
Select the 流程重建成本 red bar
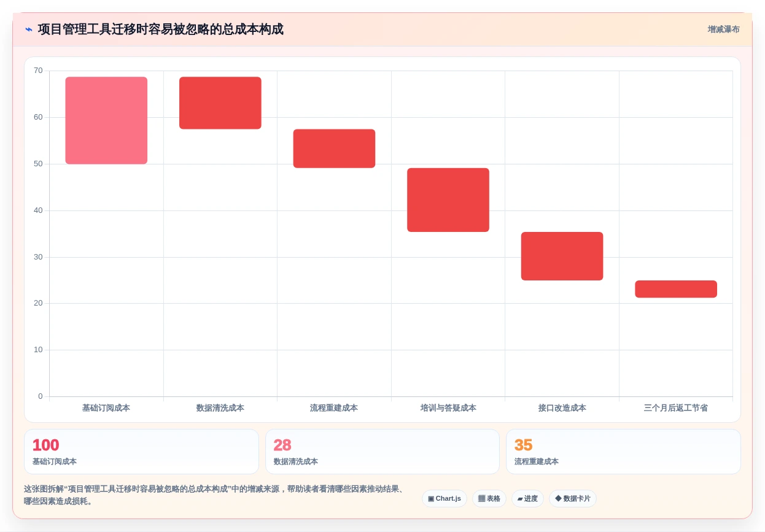click(x=334, y=148)
